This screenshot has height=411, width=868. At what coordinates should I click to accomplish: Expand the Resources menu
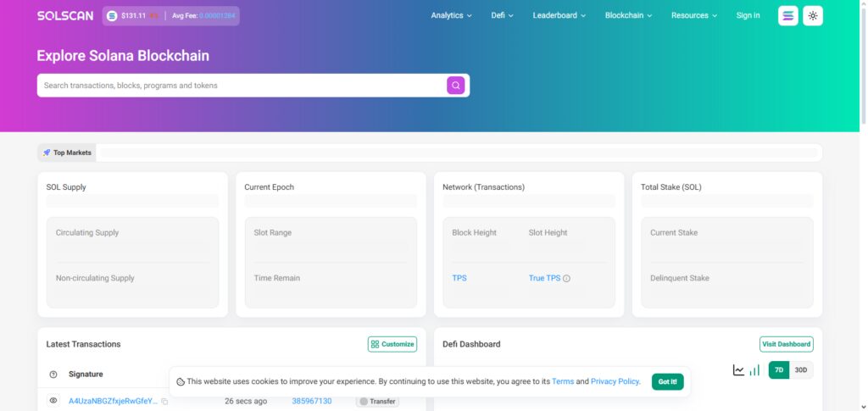(694, 15)
